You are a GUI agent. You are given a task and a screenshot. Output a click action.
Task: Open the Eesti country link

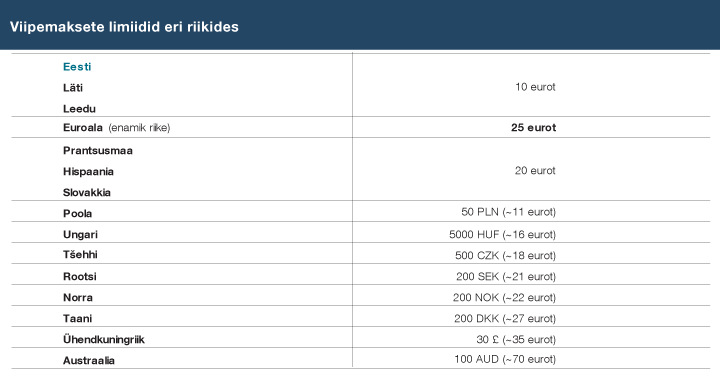point(77,67)
